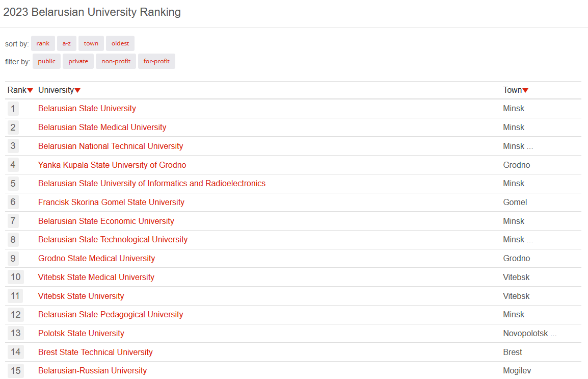Viewport: 588px width, 379px height.
Task: Open Belarusian State University page
Action: point(87,109)
